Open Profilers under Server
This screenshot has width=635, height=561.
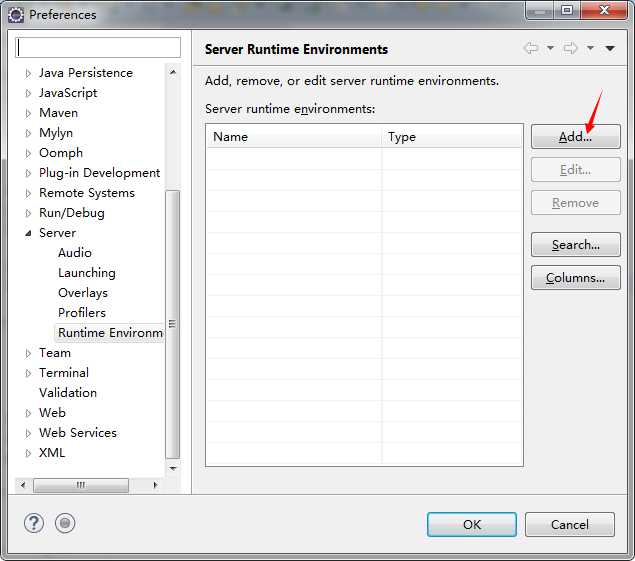[x=82, y=313]
